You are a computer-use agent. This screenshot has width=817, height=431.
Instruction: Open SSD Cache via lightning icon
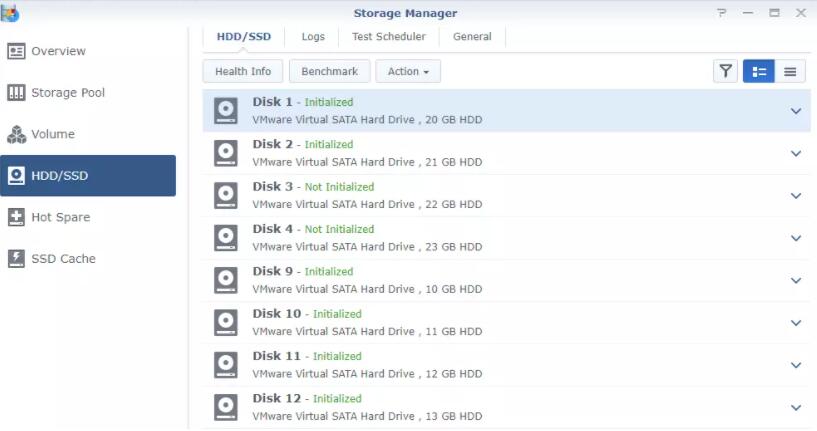point(16,259)
